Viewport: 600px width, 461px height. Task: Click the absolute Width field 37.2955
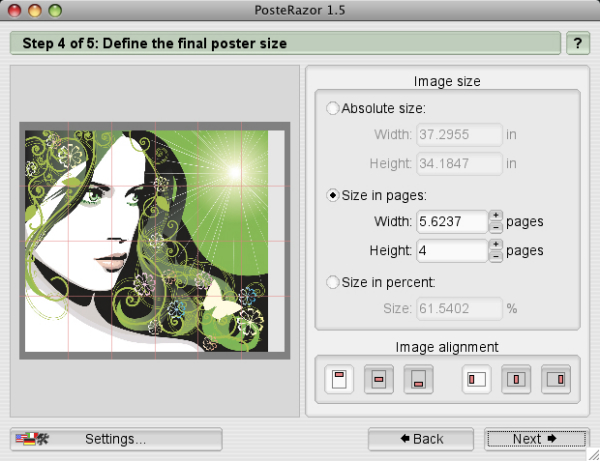(459, 135)
